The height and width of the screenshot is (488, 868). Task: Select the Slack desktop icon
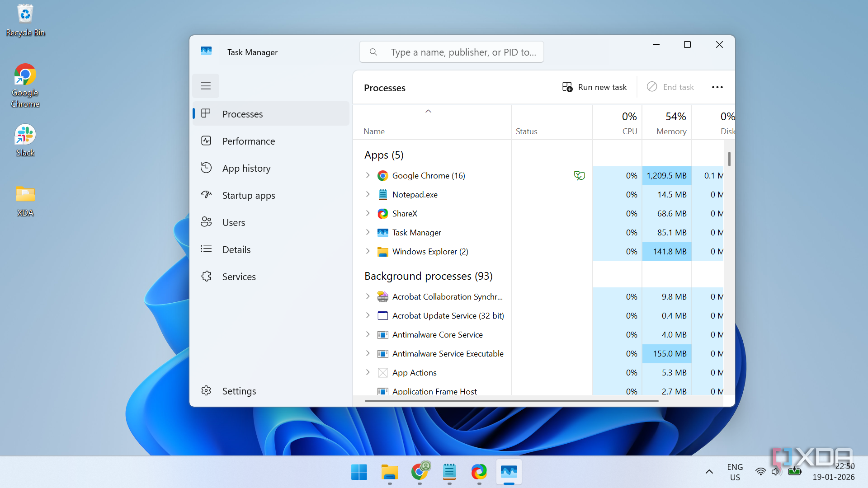tap(25, 140)
